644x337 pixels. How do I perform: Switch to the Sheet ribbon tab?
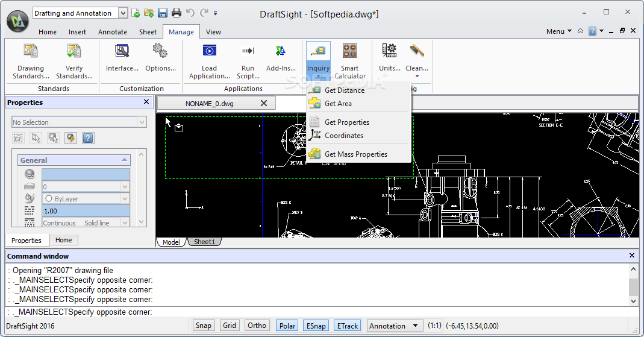pyautogui.click(x=148, y=31)
